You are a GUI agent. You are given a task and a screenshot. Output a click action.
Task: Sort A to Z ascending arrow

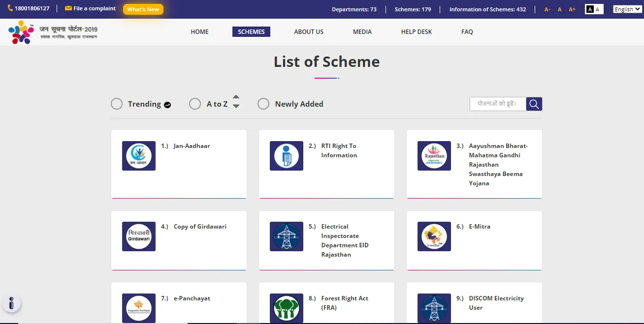236,97
